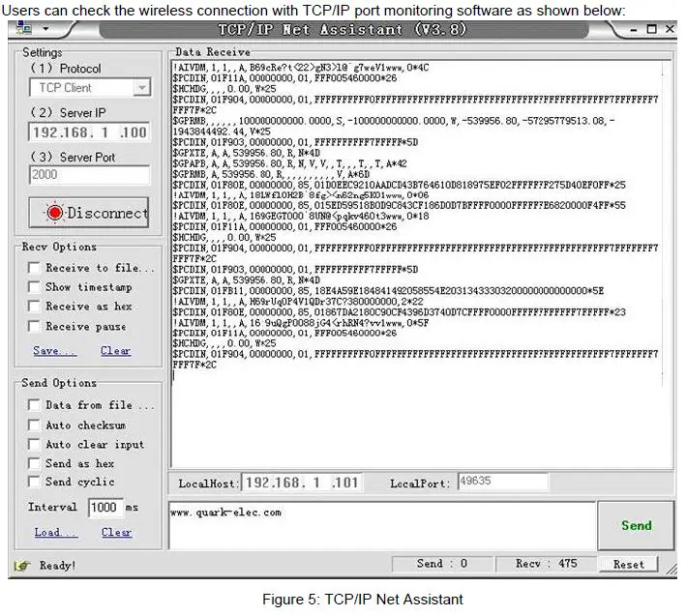Click the $GPAPB data line

pyautogui.click(x=289, y=163)
